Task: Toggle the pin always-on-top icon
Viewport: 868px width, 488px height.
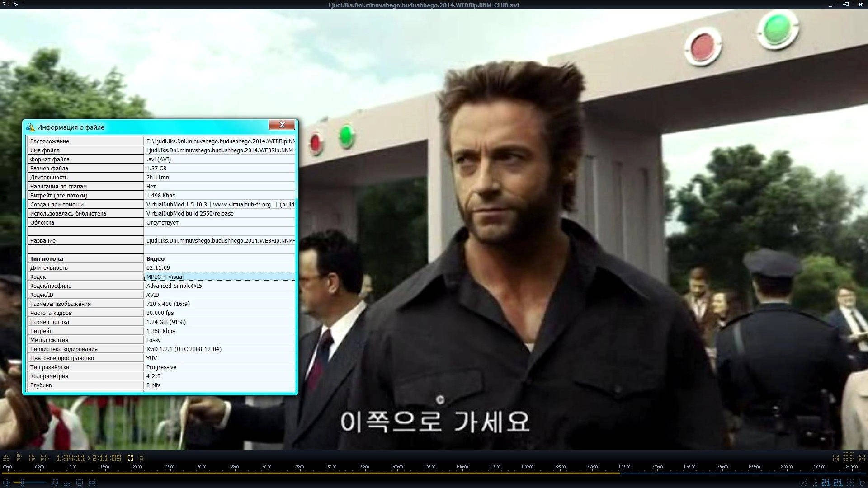Action: (x=15, y=5)
